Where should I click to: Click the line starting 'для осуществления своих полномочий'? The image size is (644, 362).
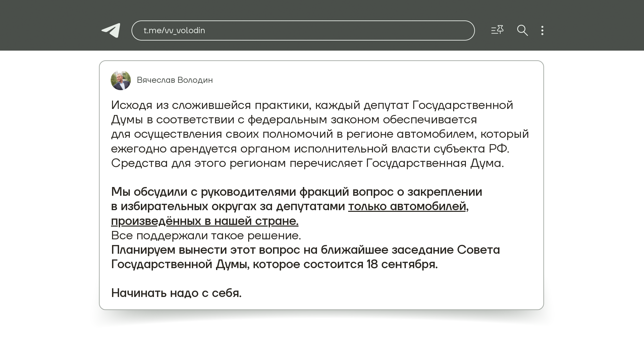coord(320,134)
